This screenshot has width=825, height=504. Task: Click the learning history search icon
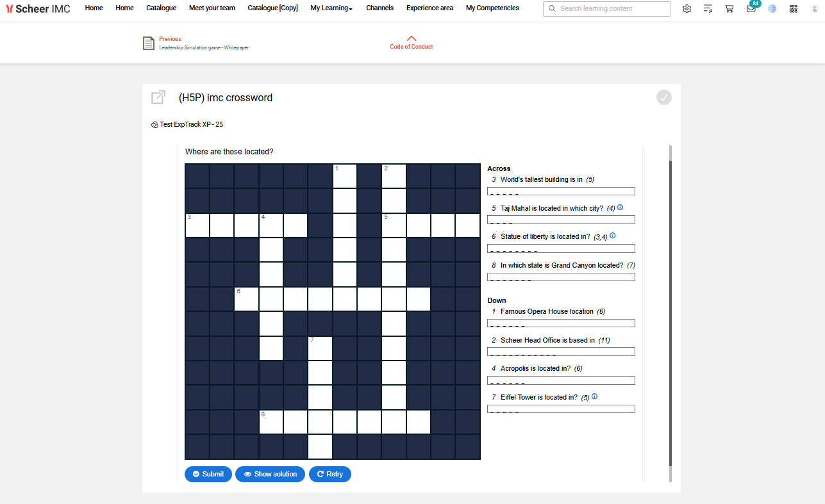coord(708,8)
